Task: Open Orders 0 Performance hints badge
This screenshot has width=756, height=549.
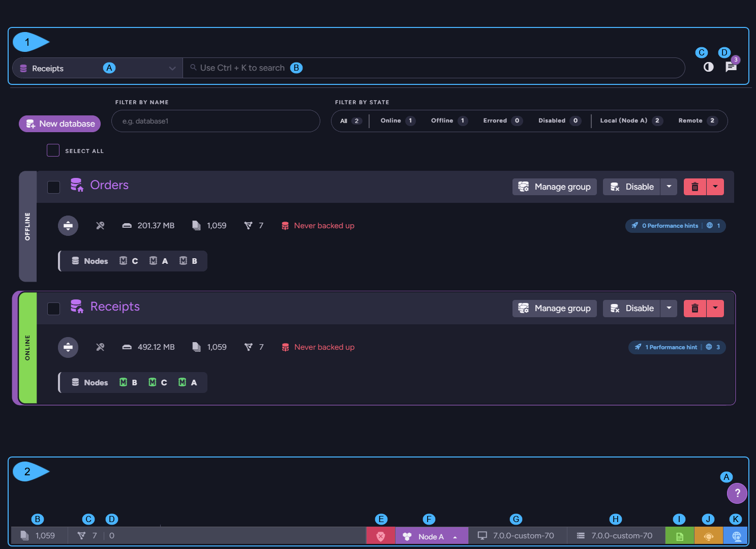Action: point(675,226)
